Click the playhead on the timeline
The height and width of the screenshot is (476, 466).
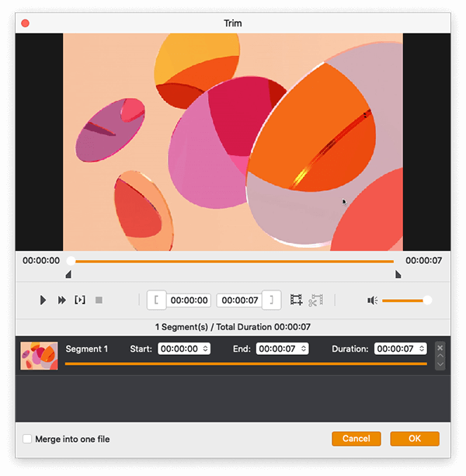pyautogui.click(x=71, y=261)
